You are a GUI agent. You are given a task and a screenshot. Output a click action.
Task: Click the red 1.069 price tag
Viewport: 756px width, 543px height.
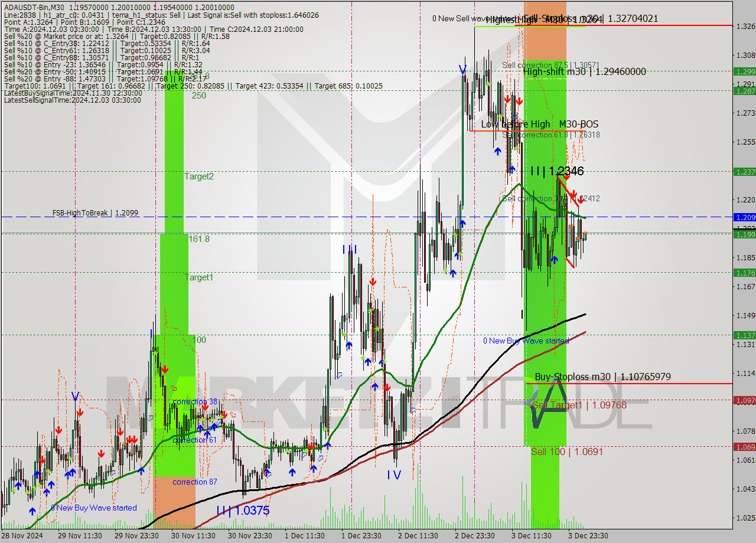[744, 447]
